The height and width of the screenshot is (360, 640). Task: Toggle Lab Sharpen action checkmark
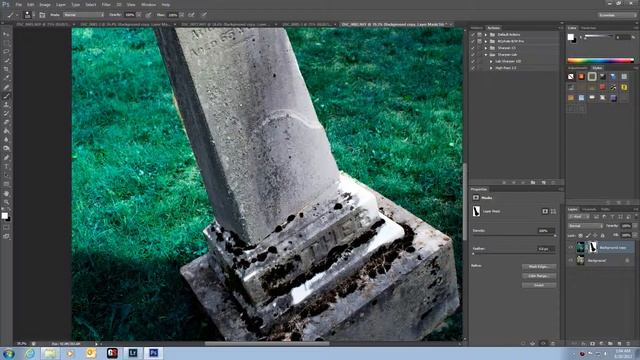coord(473,61)
